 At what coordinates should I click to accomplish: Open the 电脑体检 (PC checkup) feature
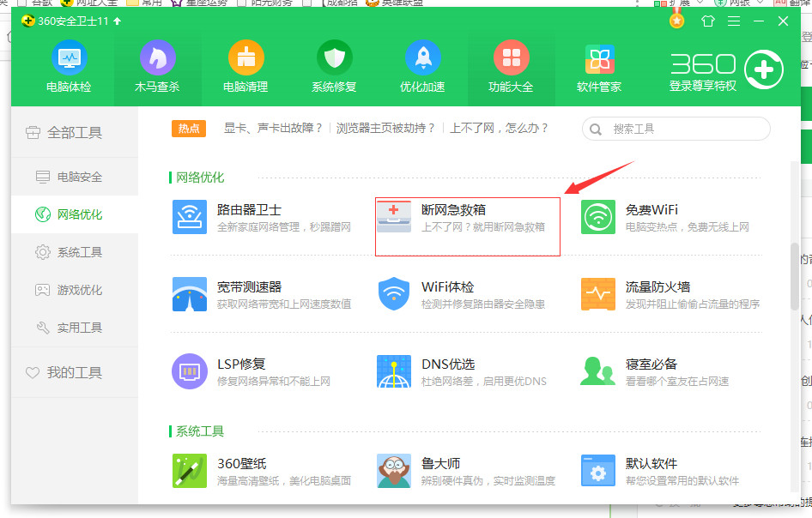coord(69,64)
